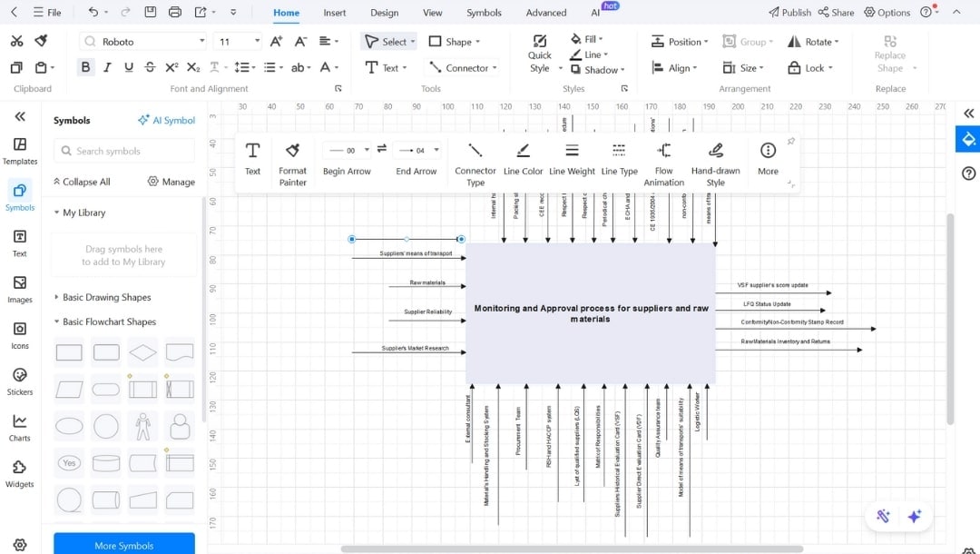Open the Text sidebar panel

click(20, 243)
